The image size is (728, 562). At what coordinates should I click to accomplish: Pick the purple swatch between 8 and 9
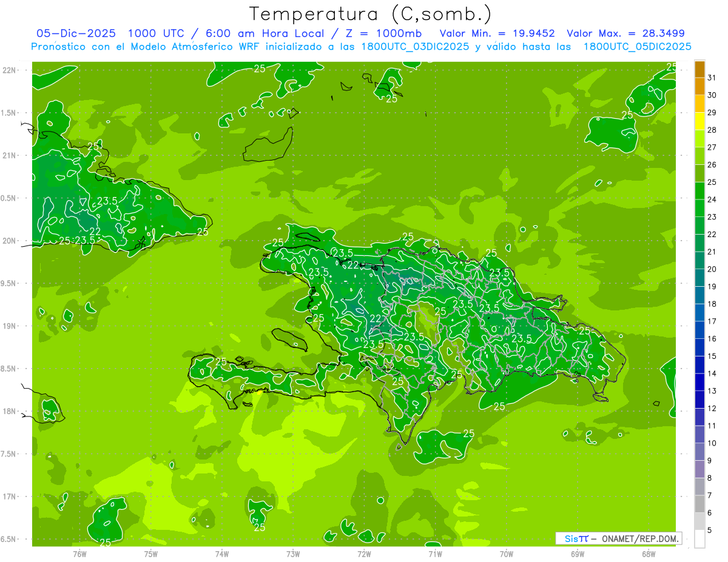(x=699, y=469)
